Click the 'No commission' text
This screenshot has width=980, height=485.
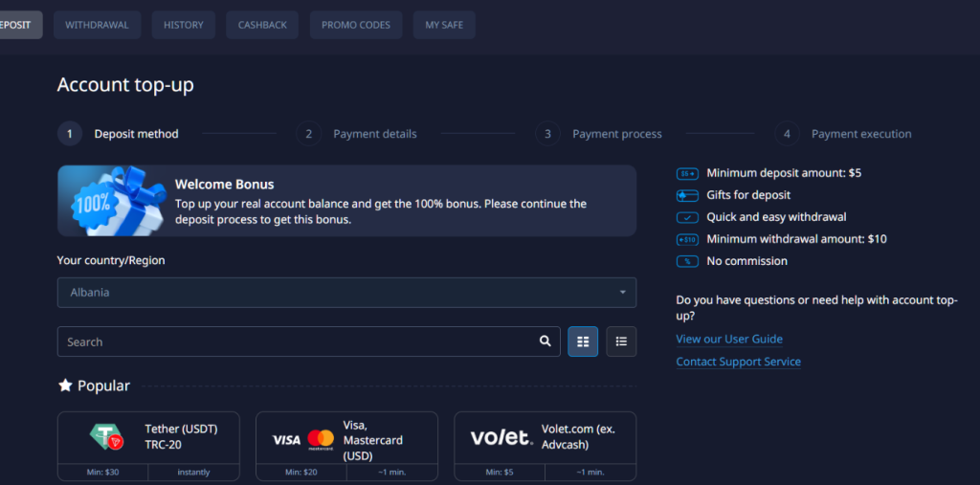pos(746,260)
